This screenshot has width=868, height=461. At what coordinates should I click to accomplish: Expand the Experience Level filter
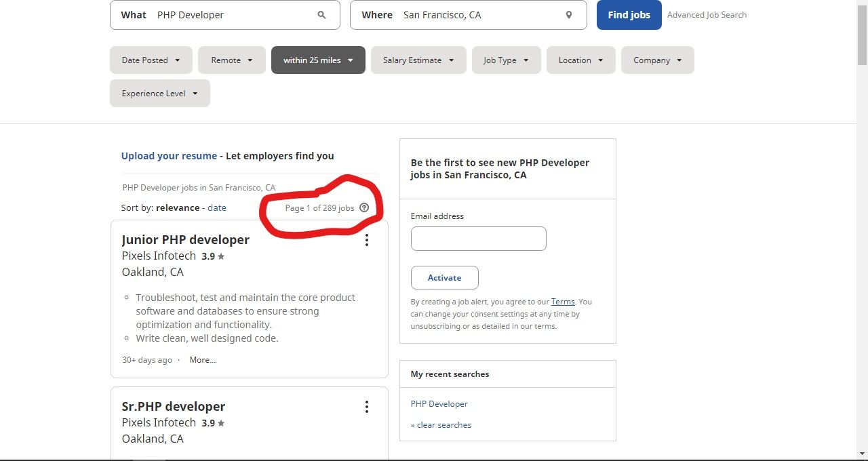coord(159,94)
